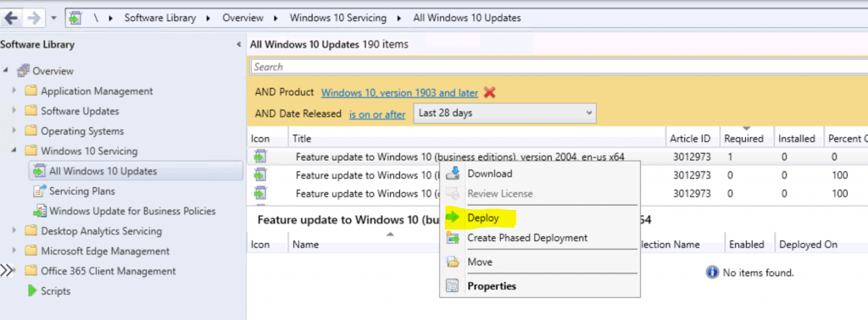Click the Software Updates folder icon
The width and height of the screenshot is (868, 320).
tap(31, 111)
